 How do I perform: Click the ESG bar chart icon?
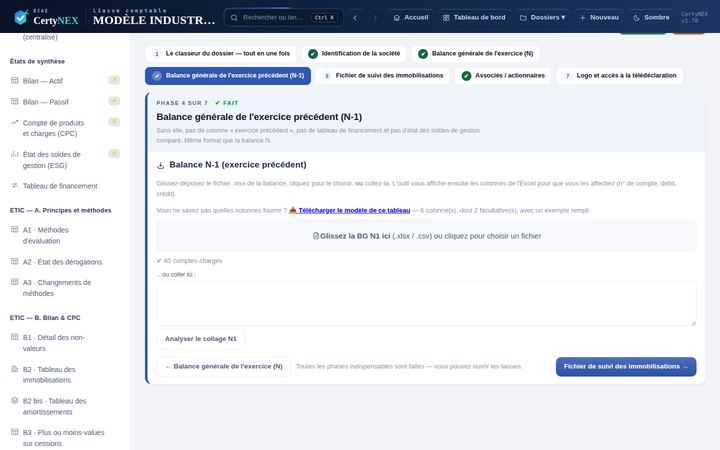(15, 154)
